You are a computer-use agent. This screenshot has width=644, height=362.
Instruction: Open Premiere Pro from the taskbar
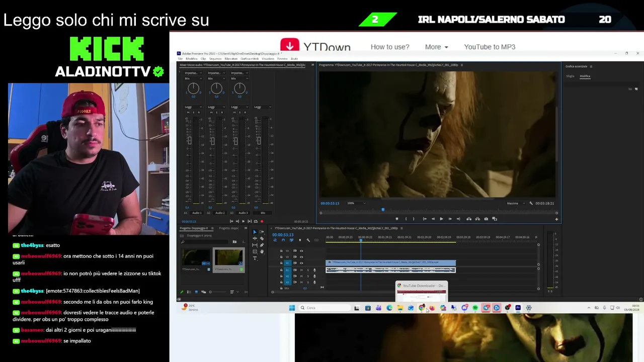coord(518,308)
